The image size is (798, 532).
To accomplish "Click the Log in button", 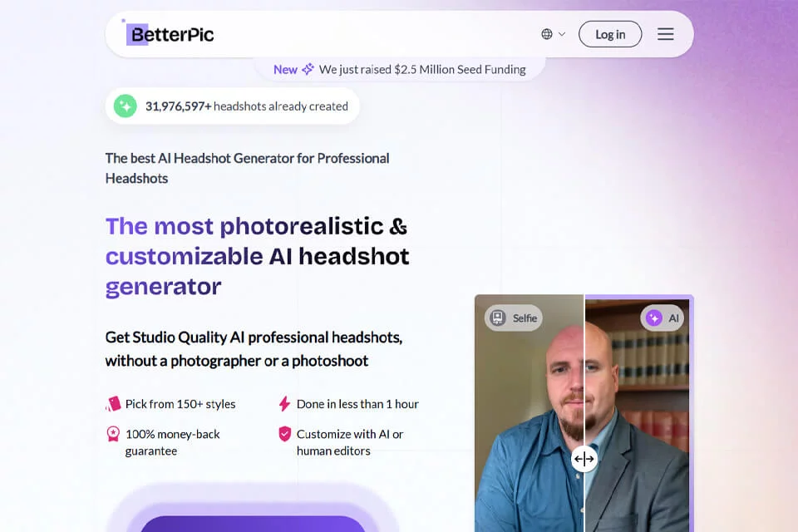I will [609, 34].
